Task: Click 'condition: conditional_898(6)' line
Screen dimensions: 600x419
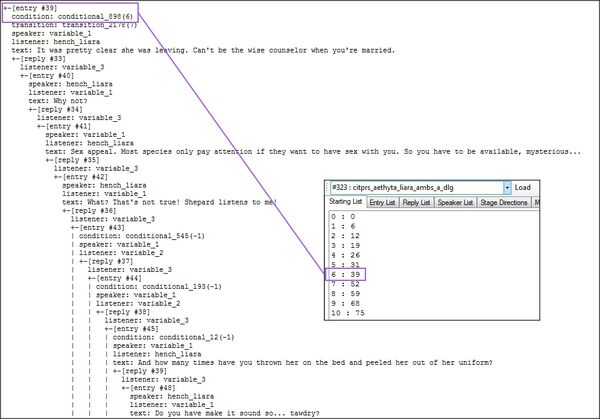Action: [x=72, y=16]
